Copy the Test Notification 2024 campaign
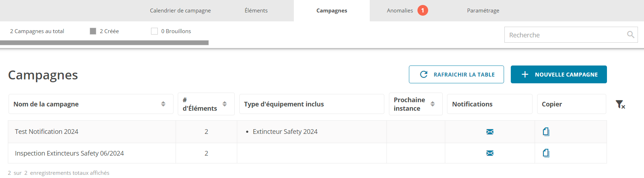 [x=546, y=132]
